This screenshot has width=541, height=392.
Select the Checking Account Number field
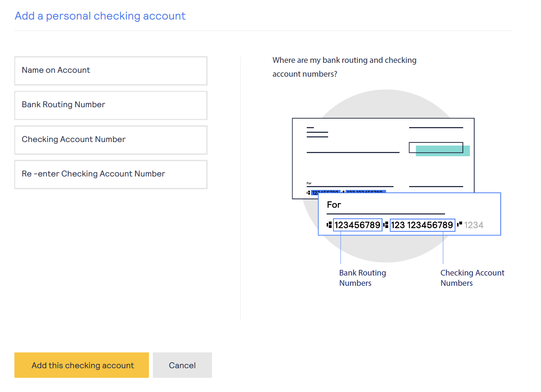[111, 140]
